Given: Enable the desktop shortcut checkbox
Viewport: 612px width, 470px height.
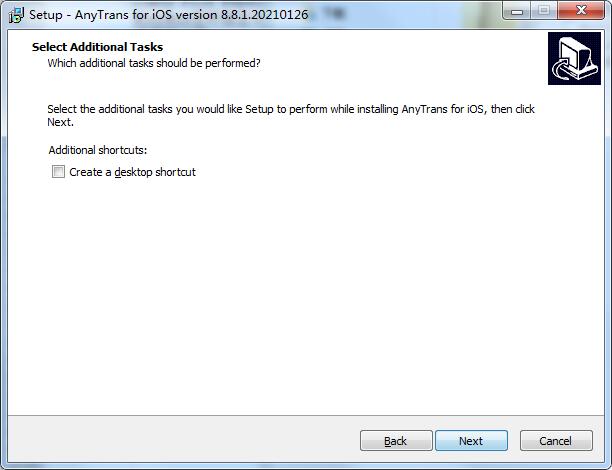Looking at the screenshot, I should [59, 172].
